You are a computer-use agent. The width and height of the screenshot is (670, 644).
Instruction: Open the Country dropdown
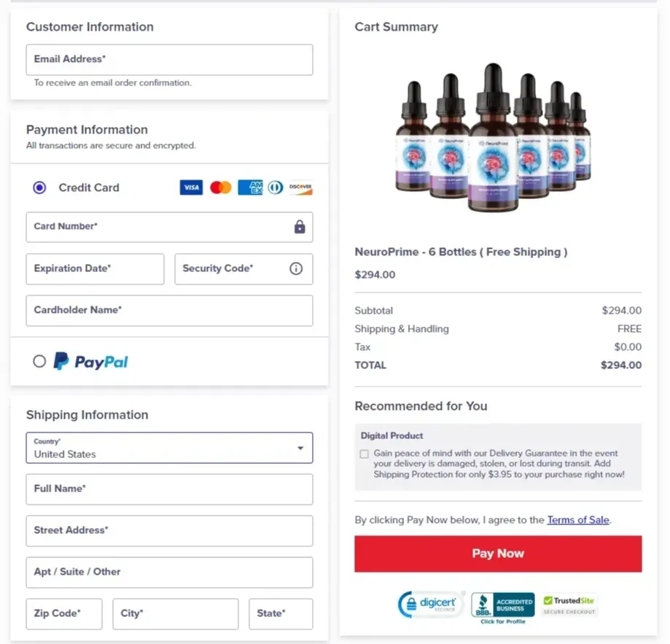[169, 448]
